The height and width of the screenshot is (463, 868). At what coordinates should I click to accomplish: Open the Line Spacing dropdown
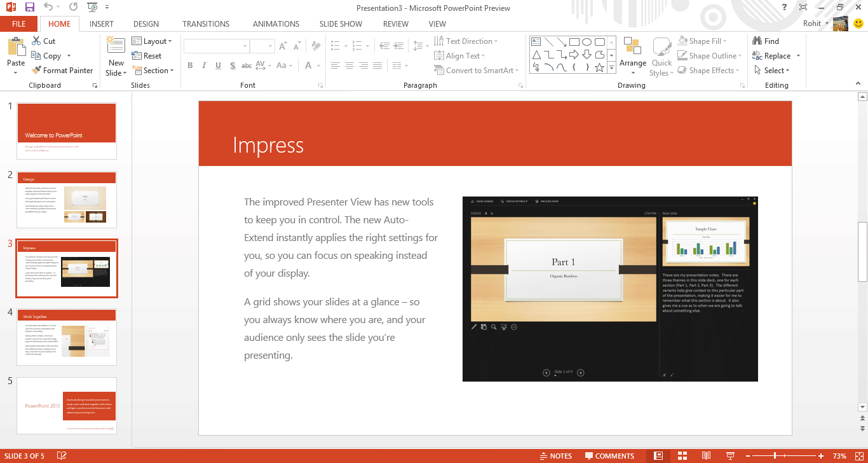pyautogui.click(x=420, y=46)
